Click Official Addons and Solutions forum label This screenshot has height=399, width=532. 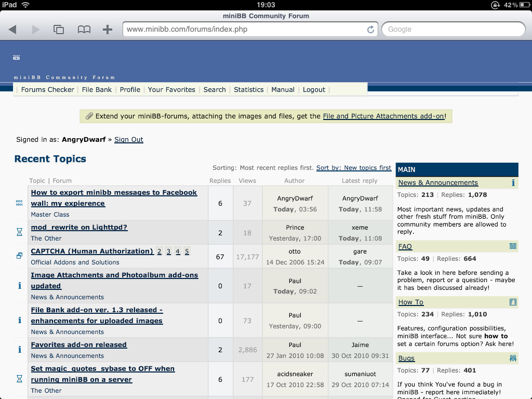click(75, 262)
